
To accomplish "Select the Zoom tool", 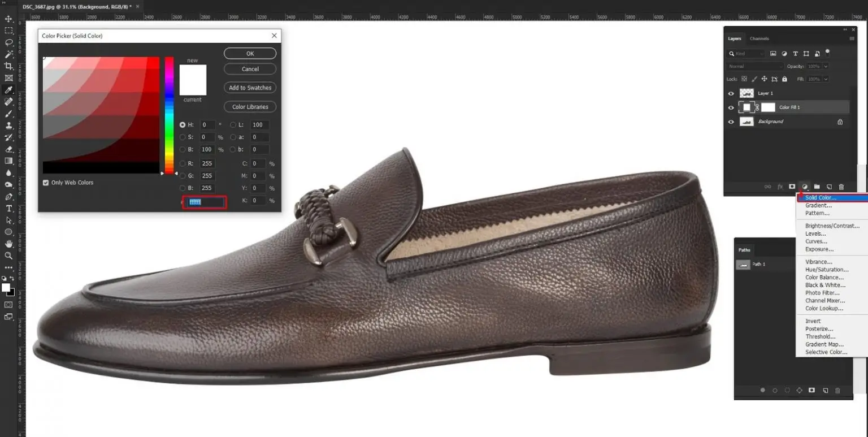I will pos(8,256).
